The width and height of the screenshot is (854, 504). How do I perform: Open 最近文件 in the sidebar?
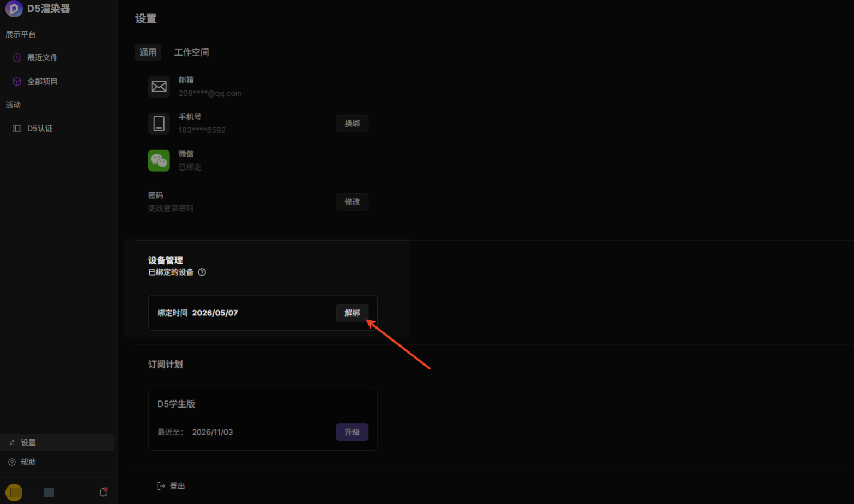42,58
